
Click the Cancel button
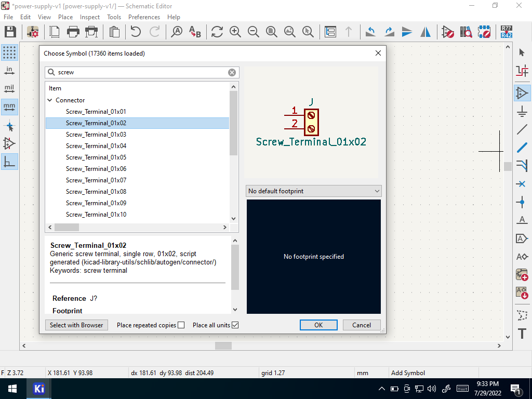[362, 325]
